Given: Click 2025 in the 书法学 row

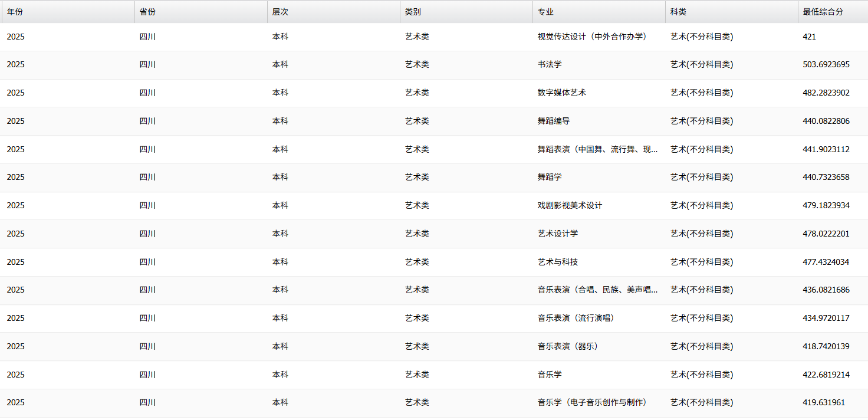Looking at the screenshot, I should [x=16, y=65].
